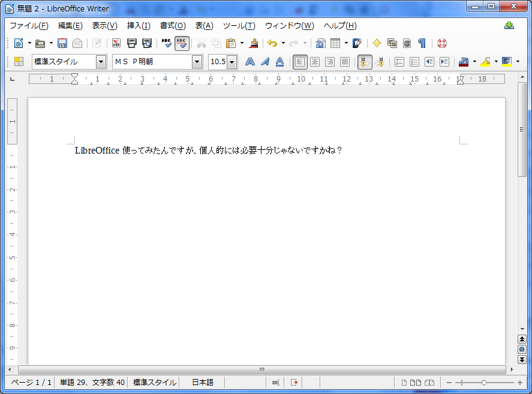Open the New document dropdown arrow

tap(29, 43)
